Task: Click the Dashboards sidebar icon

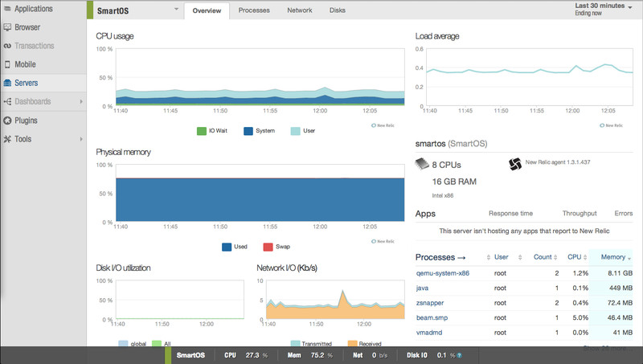Action: pyautogui.click(x=7, y=101)
